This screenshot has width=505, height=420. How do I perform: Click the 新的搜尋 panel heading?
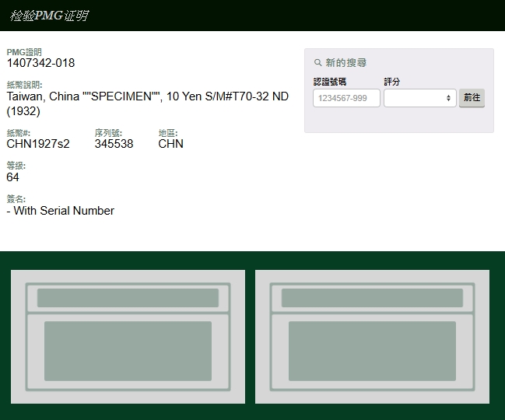click(x=346, y=62)
